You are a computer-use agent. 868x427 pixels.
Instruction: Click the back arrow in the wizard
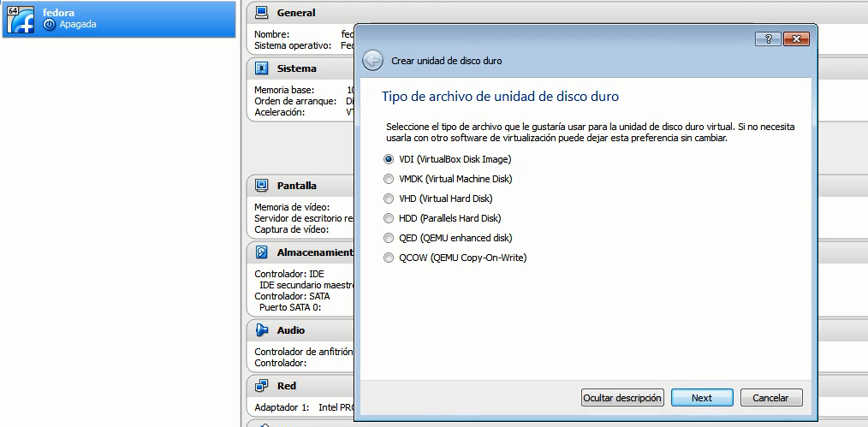tap(372, 60)
